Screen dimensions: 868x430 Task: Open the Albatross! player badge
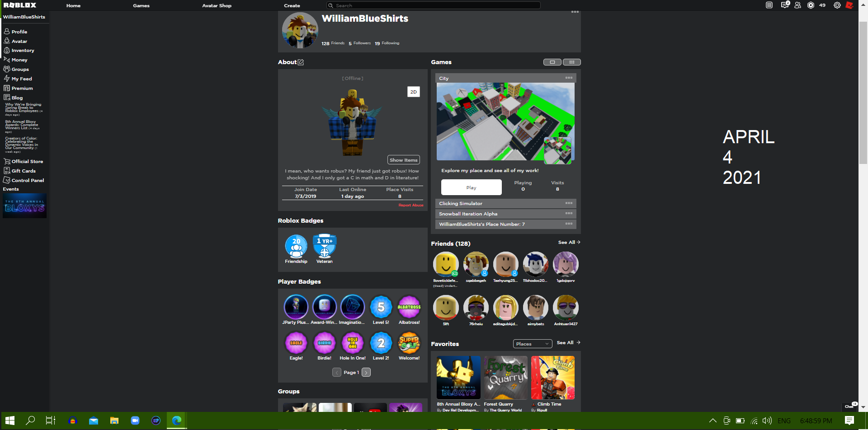409,309
